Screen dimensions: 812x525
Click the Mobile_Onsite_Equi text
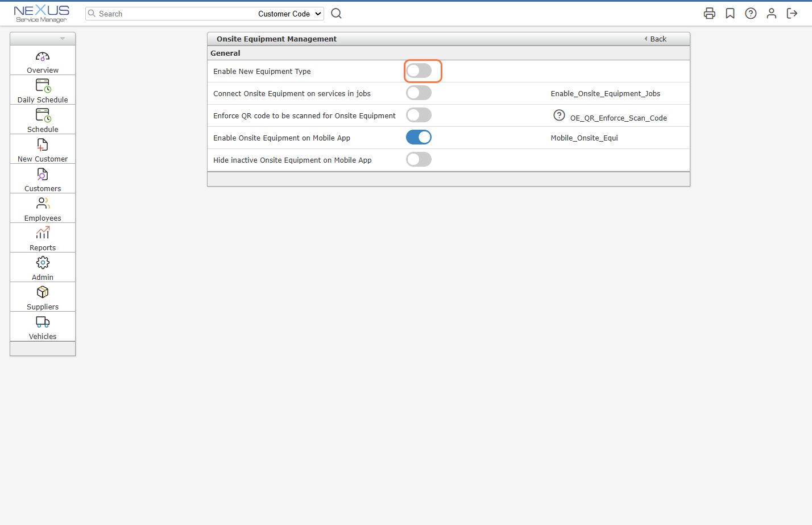click(584, 138)
